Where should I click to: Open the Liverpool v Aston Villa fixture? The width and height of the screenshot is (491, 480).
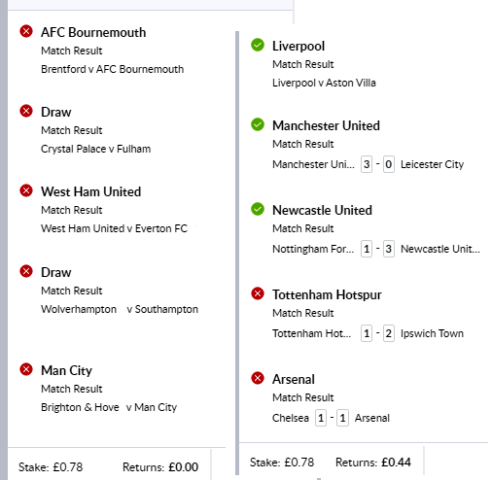coord(324,83)
